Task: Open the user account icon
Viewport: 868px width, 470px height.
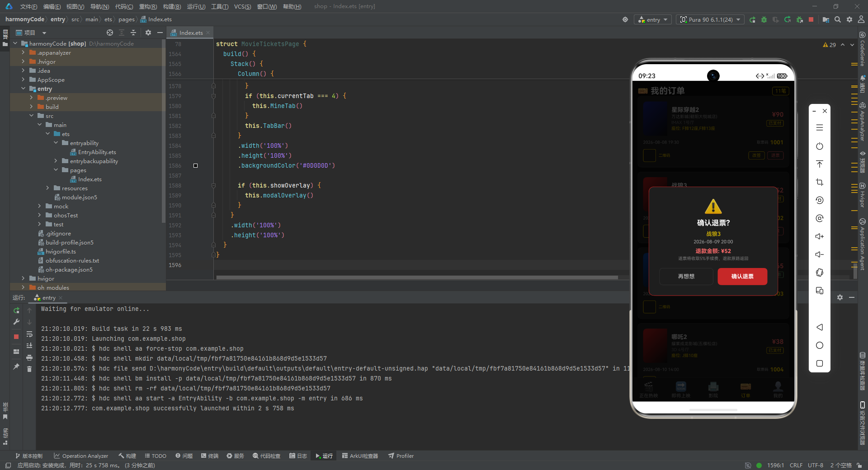Action: pyautogui.click(x=861, y=20)
